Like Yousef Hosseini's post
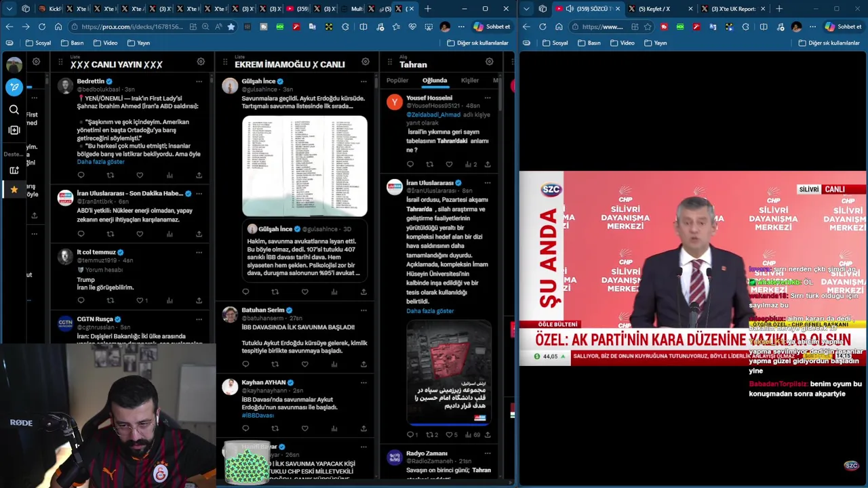Image resolution: width=868 pixels, height=488 pixels. click(449, 164)
